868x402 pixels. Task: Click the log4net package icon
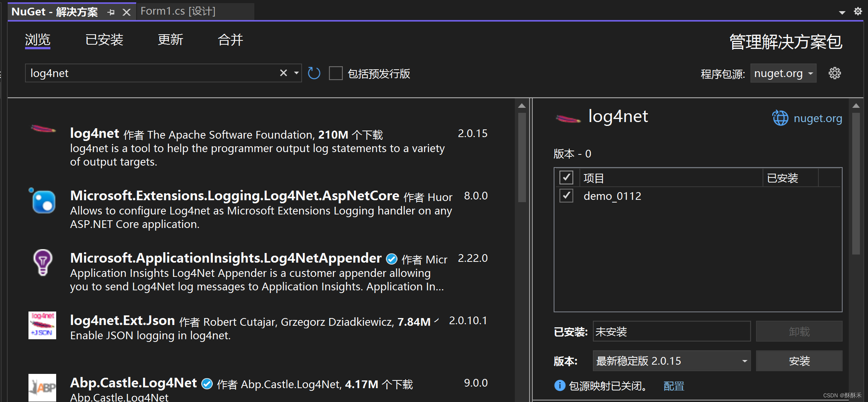point(42,129)
